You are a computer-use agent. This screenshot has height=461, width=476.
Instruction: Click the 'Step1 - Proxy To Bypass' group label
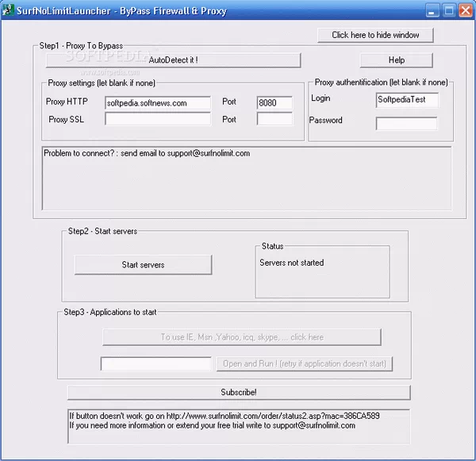(x=81, y=46)
